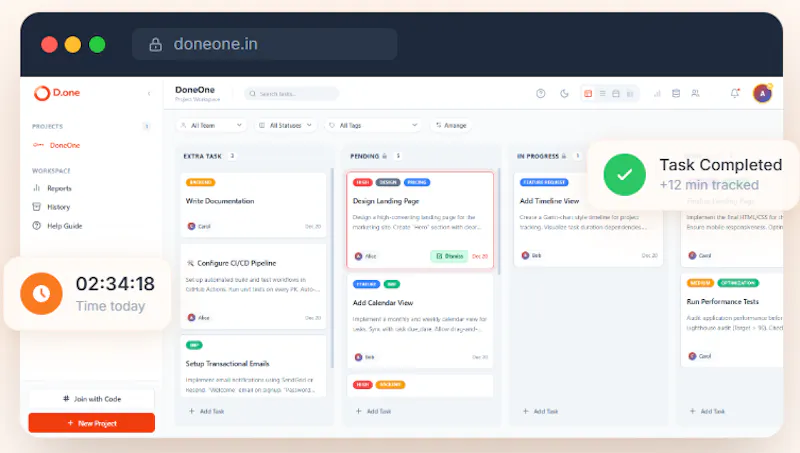Open the bar chart analytics icon in header
Image resolution: width=800 pixels, height=453 pixels.
(657, 93)
